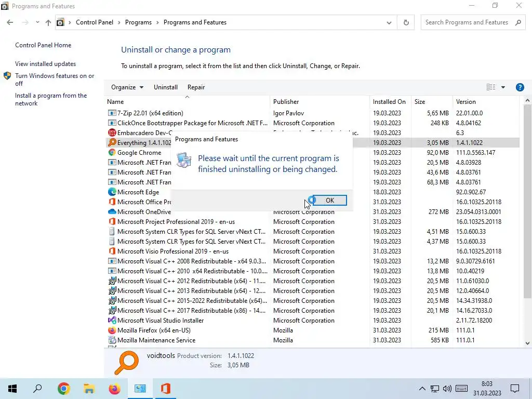Viewport: 532px width, 399px height.
Task: Click the chevron after Programs breadcrumb
Action: 157,22
